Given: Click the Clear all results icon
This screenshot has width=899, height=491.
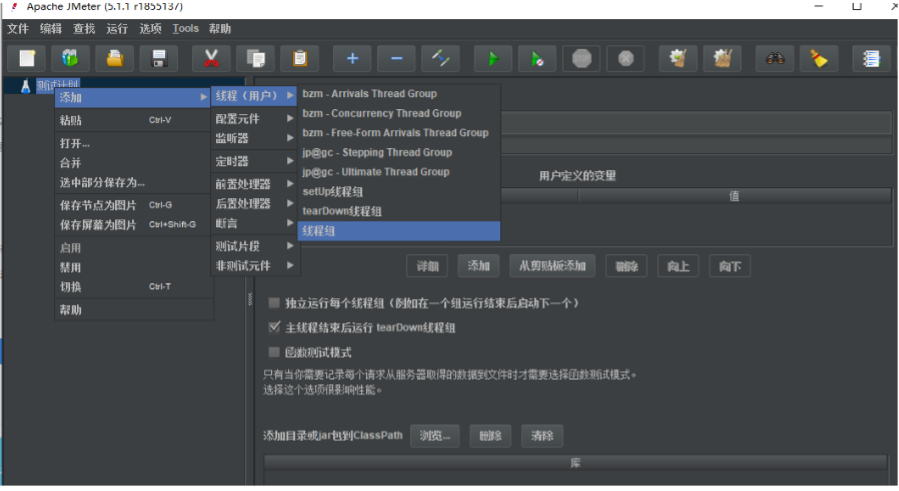Looking at the screenshot, I should (x=722, y=59).
